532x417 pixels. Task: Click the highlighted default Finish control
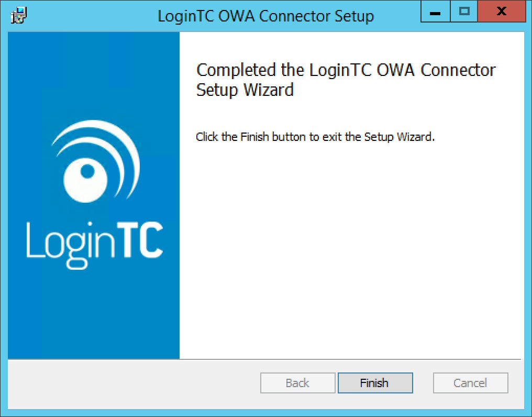click(375, 383)
